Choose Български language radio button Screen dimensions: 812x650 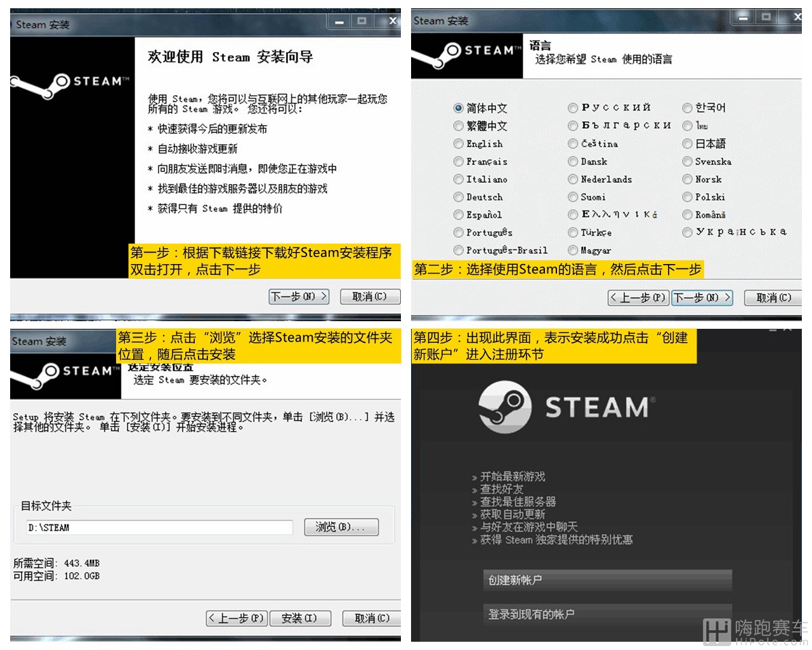pos(573,126)
